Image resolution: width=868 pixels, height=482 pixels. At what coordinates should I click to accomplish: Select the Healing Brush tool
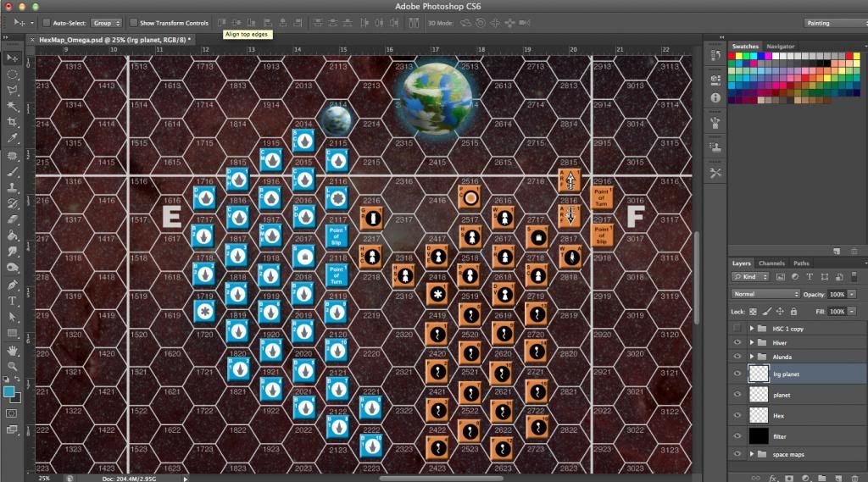[12, 156]
